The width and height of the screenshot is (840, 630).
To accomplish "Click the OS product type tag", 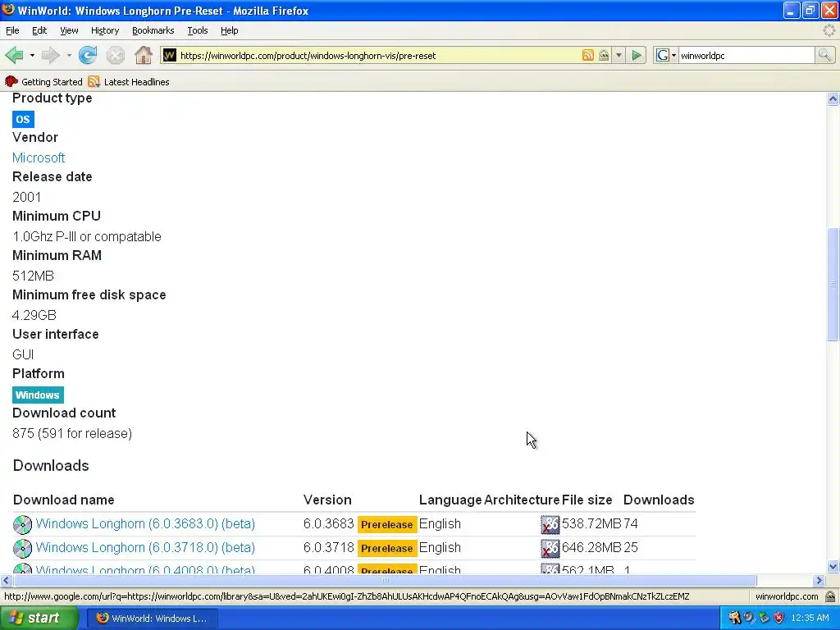I will click(x=23, y=119).
